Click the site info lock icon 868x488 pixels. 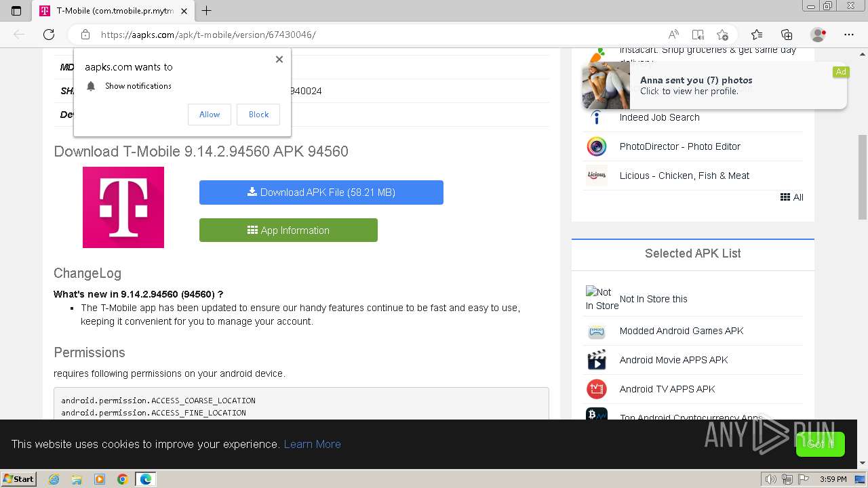(85, 35)
